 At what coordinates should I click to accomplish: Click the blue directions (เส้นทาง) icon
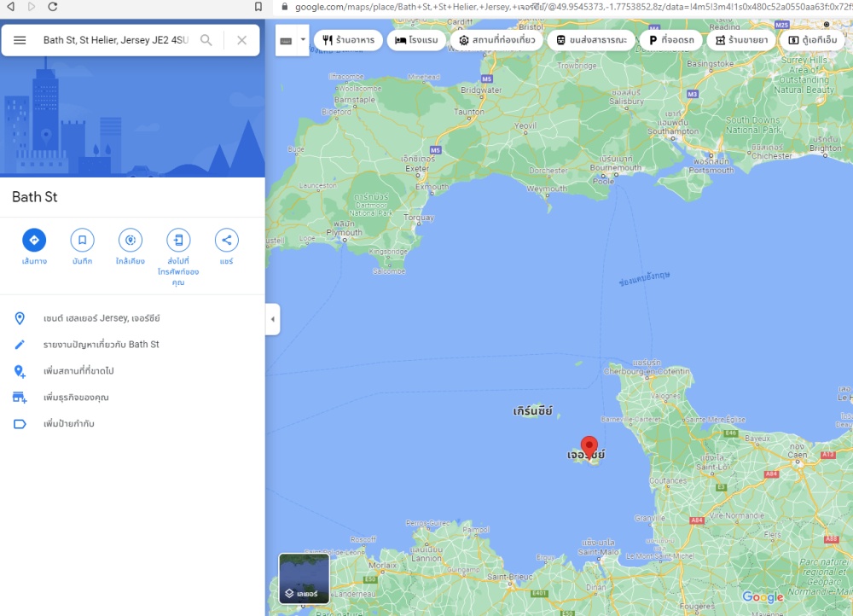(x=34, y=240)
